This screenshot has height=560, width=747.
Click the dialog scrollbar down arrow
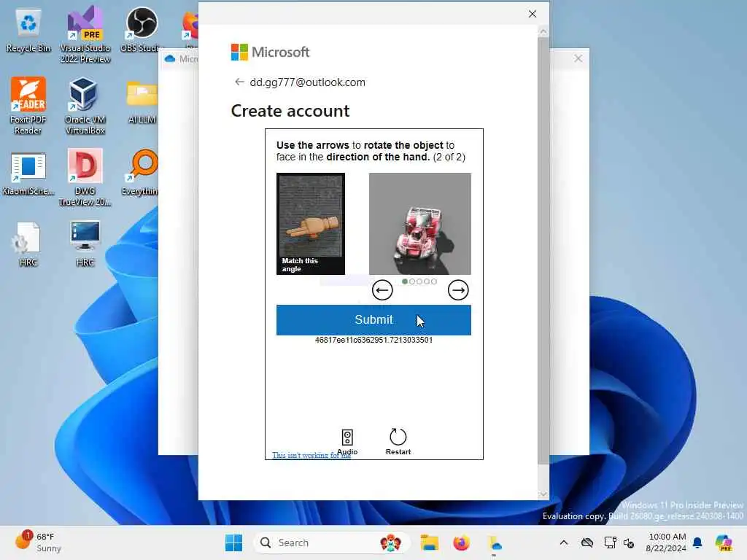coord(543,494)
